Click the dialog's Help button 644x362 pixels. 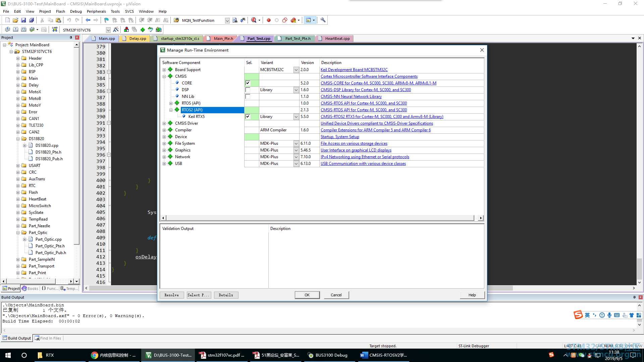pos(472,295)
